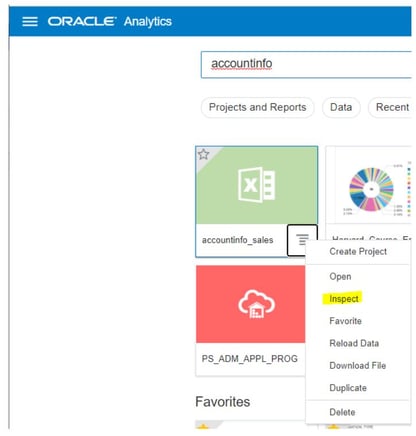Viewport: 416px width, 436px height.
Task: Click the Oracle Analytics logo
Action: click(x=110, y=22)
